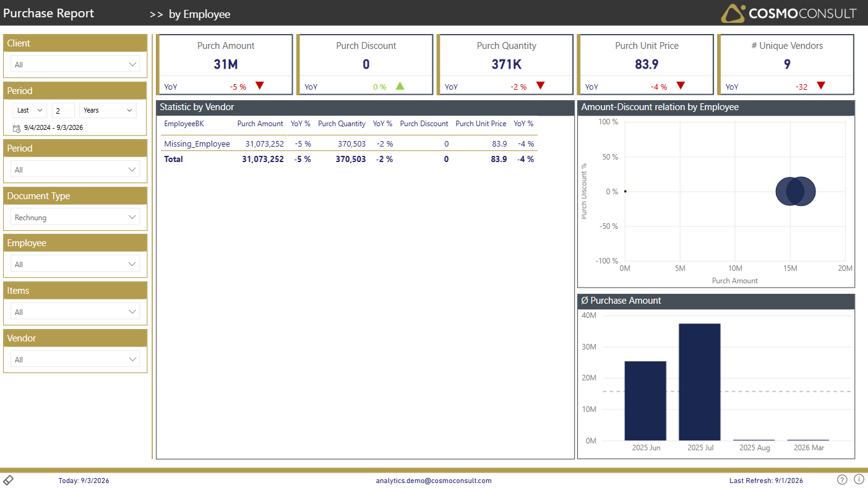Click the red YoY arrow in Purch Amount card

point(260,86)
